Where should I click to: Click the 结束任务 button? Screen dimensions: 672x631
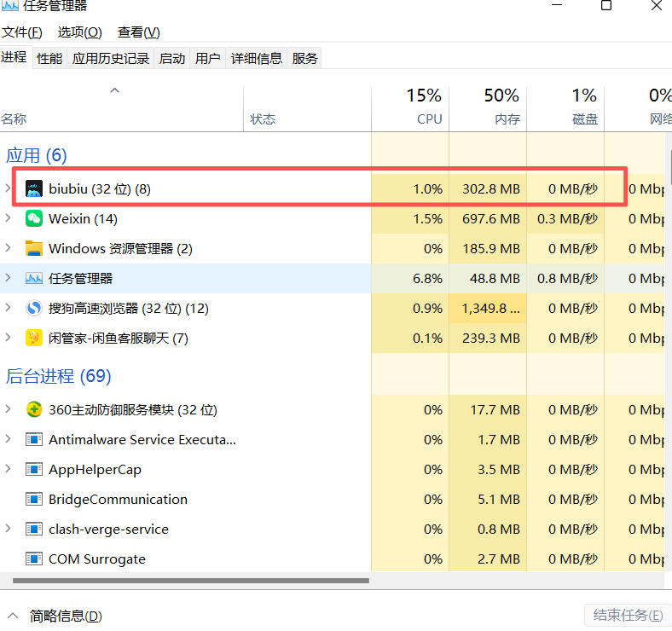pos(628,616)
